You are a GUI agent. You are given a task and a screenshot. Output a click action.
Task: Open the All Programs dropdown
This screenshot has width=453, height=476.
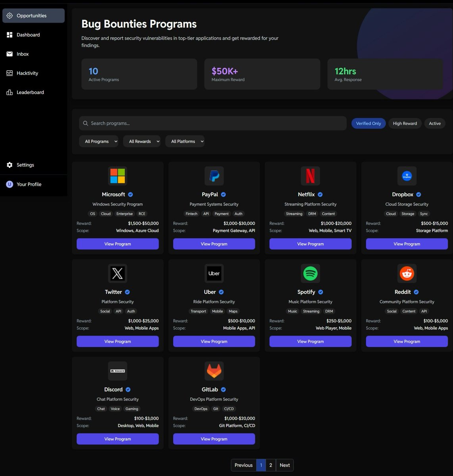pos(99,141)
